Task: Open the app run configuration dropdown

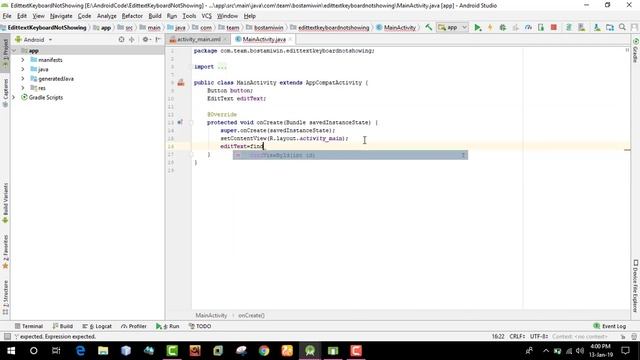Action: tap(452, 27)
